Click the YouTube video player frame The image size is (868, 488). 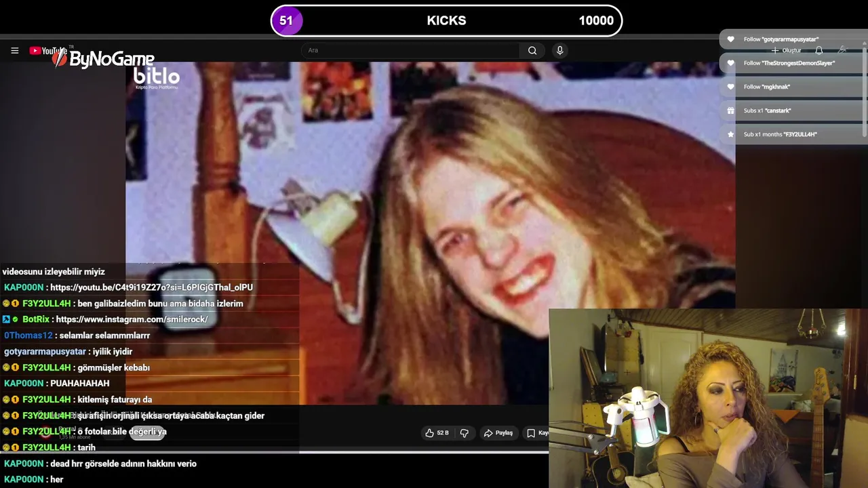point(430,232)
